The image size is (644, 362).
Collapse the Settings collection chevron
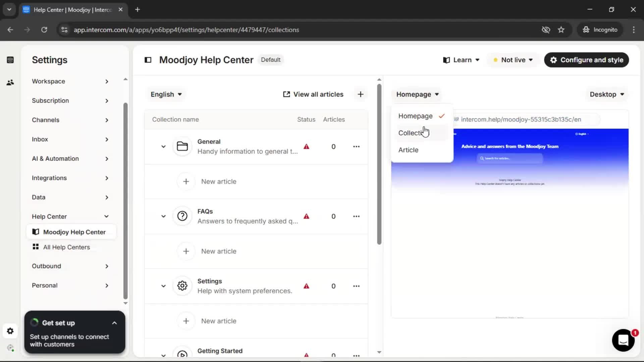click(x=163, y=286)
